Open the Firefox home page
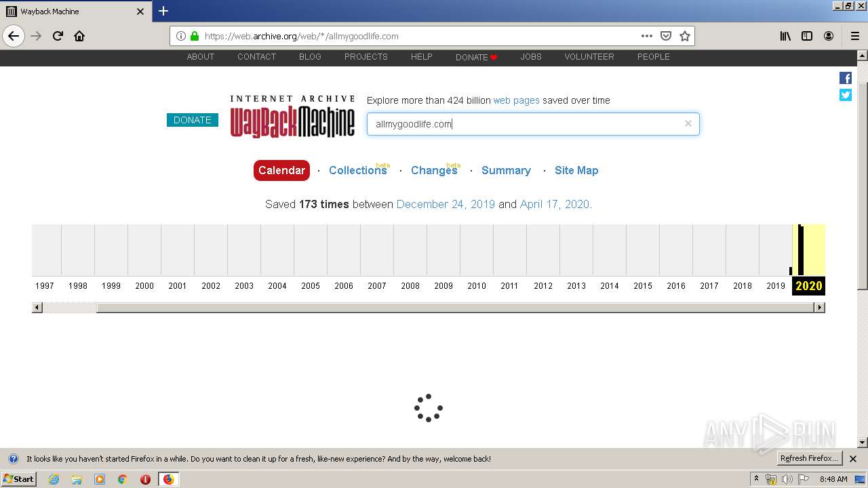The width and height of the screenshot is (868, 488). click(x=79, y=36)
